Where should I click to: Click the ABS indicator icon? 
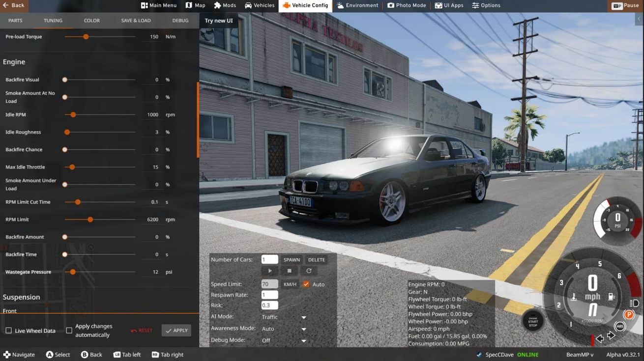pyautogui.click(x=620, y=326)
